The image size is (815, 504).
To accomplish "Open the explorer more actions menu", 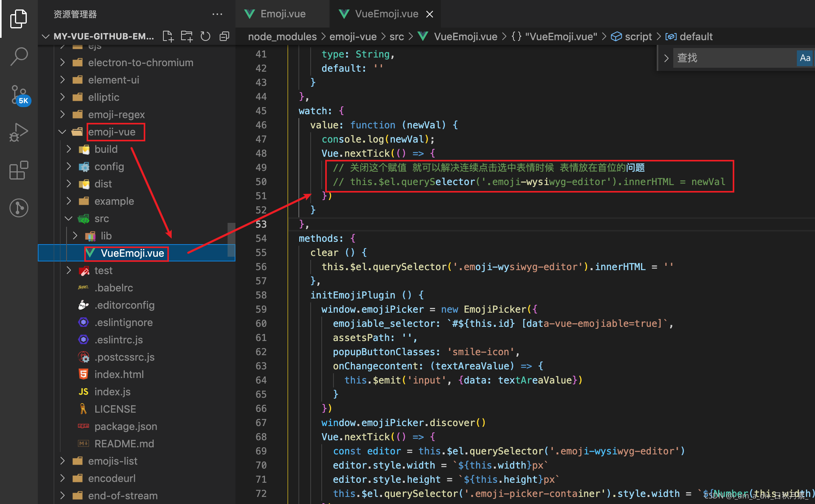I will click(x=217, y=14).
